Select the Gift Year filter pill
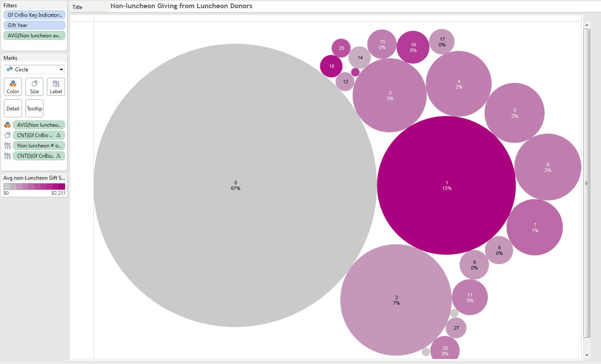The height and width of the screenshot is (364, 601). click(x=34, y=25)
